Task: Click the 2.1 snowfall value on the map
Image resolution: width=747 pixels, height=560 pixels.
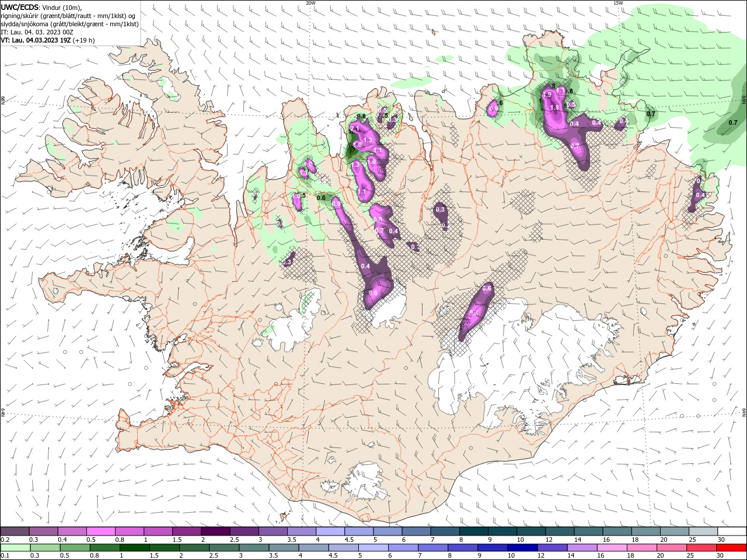Action: point(354,128)
